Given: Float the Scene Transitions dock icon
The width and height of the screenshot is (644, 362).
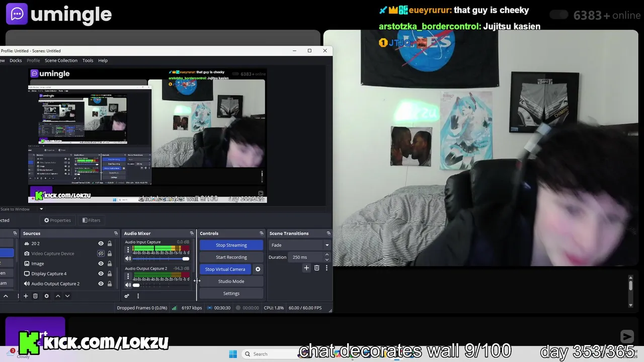Looking at the screenshot, I should (x=329, y=233).
